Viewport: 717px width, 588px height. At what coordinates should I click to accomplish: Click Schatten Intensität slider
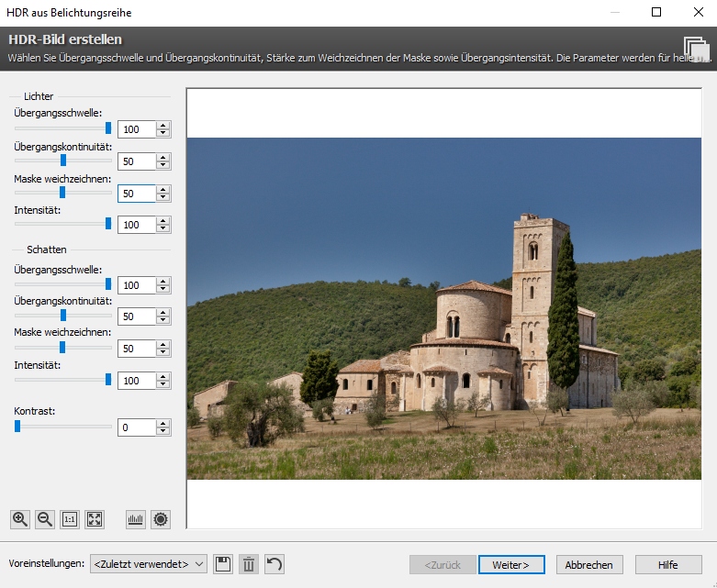coord(63,380)
